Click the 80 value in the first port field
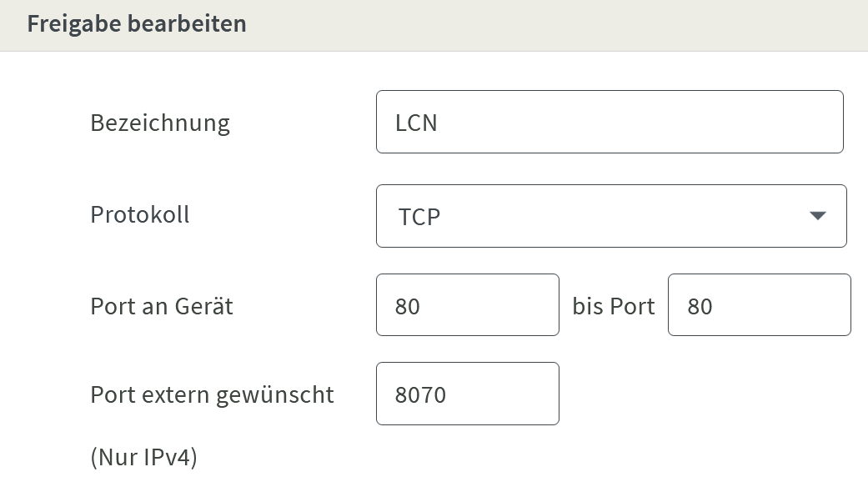 (x=408, y=307)
